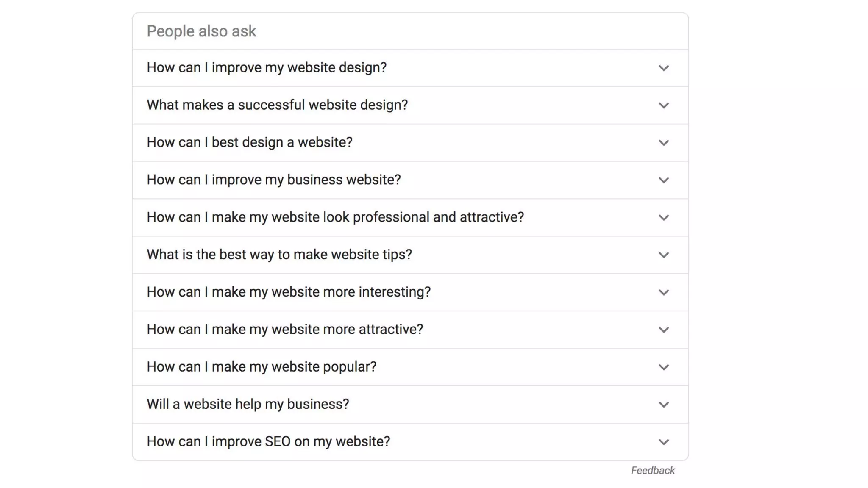Open chevron next to "improve my business website"
Image resolution: width=868 pixels, height=488 pixels.
[x=663, y=180]
